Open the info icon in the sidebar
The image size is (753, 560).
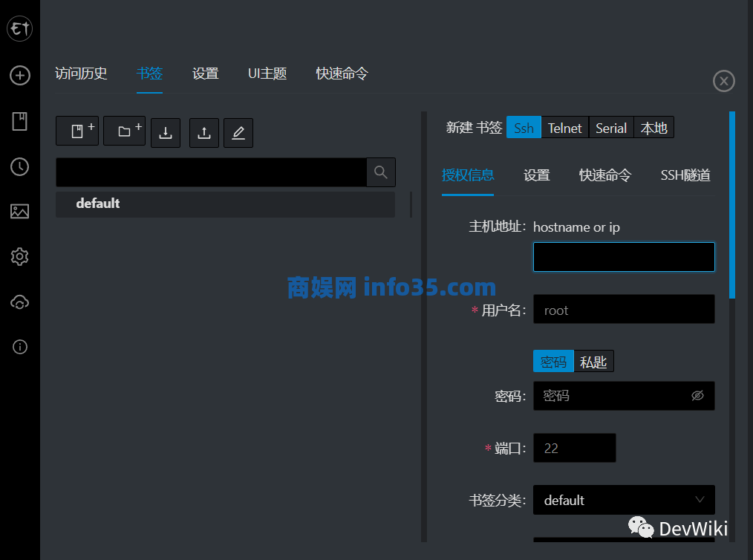pyautogui.click(x=20, y=347)
